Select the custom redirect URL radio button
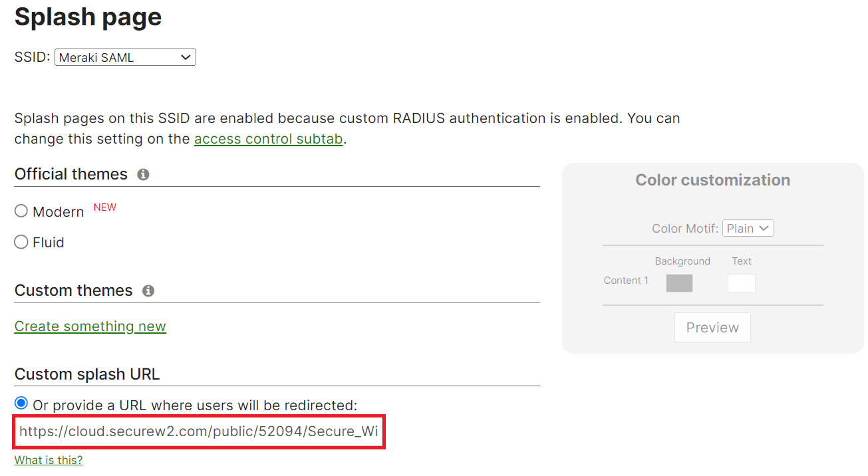 21,404
